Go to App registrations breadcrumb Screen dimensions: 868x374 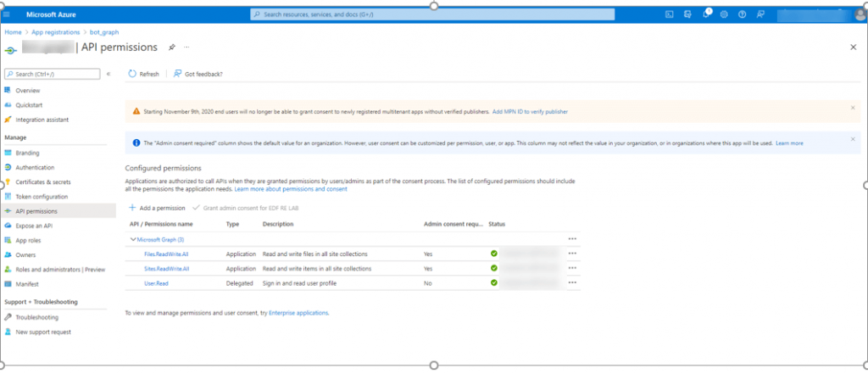coord(55,32)
